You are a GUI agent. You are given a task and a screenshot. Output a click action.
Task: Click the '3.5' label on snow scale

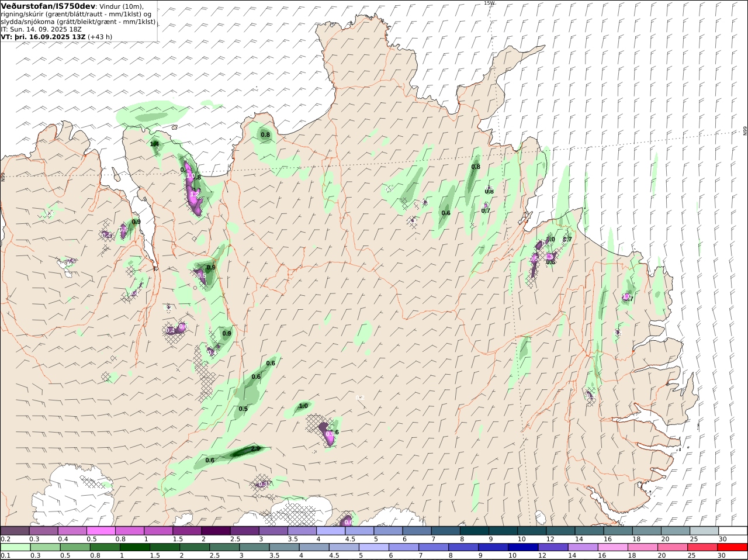pyautogui.click(x=292, y=539)
